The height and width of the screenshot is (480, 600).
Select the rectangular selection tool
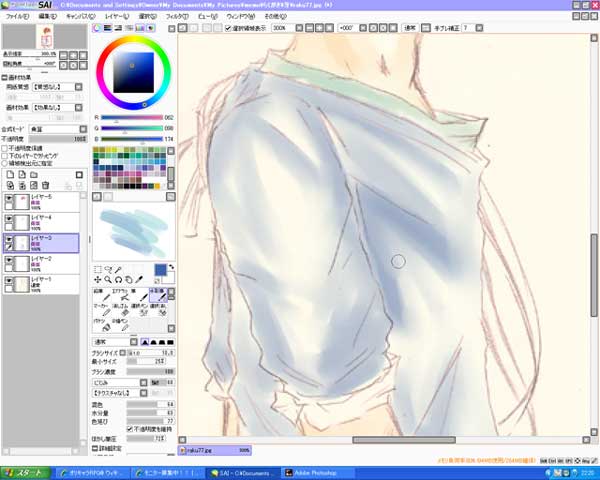tap(98, 269)
